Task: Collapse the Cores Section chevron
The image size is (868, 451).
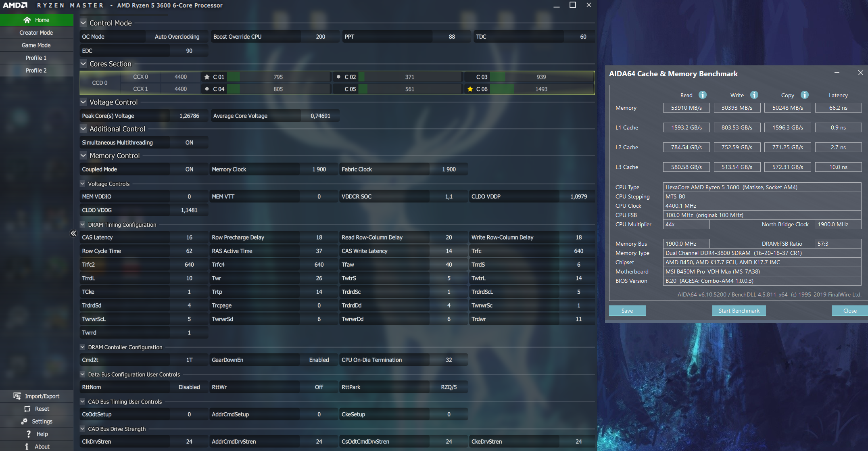Action: (83, 64)
